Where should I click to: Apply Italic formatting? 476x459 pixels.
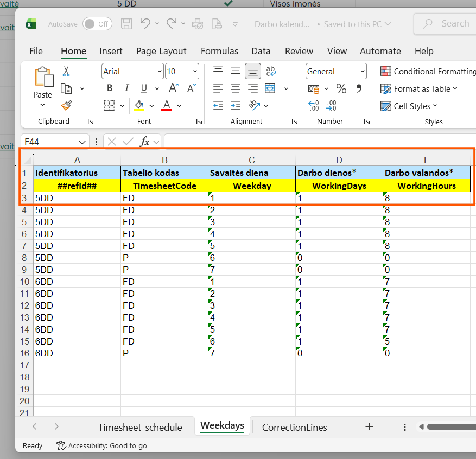coord(126,88)
